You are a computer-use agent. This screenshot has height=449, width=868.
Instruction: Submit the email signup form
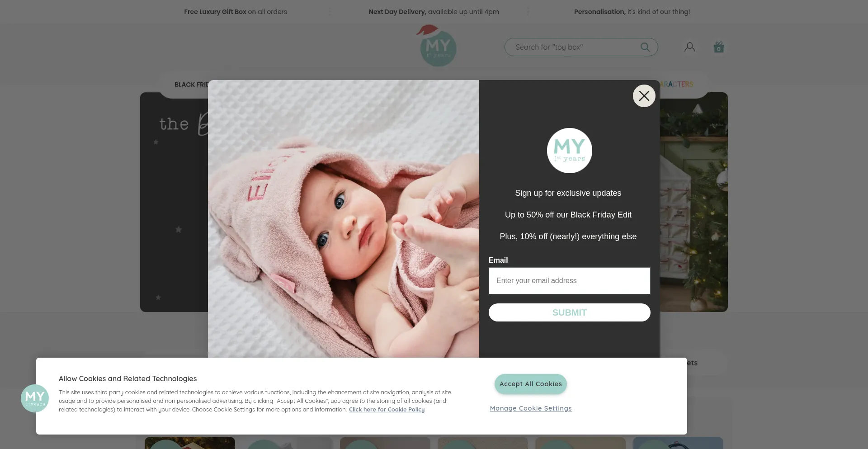[x=569, y=312]
